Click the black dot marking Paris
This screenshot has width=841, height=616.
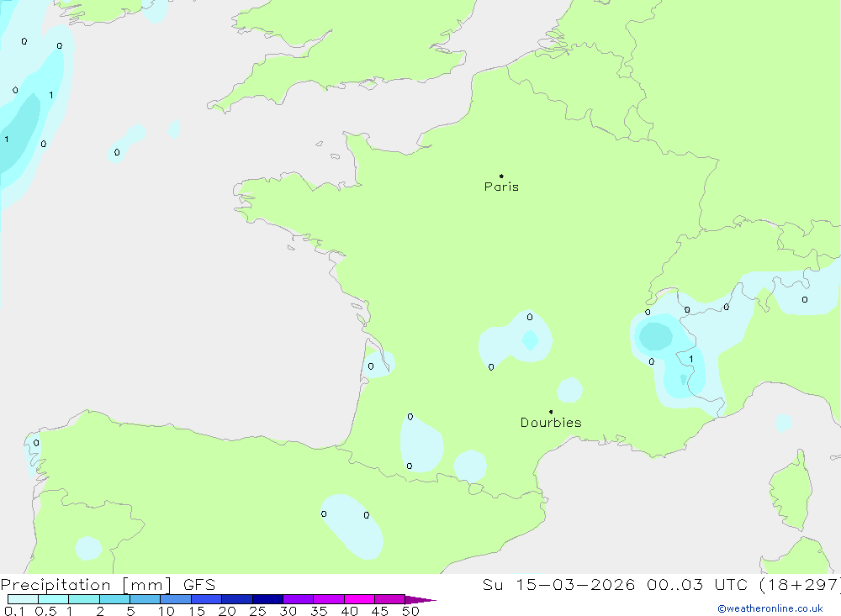click(x=501, y=176)
